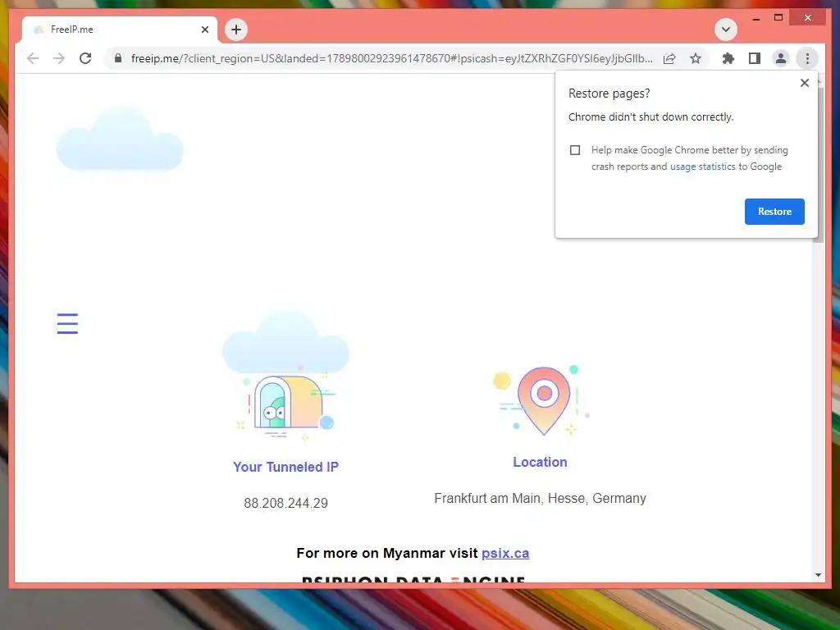The image size is (840, 630).
Task: Enable sending crash reports checkbox
Action: (x=575, y=150)
